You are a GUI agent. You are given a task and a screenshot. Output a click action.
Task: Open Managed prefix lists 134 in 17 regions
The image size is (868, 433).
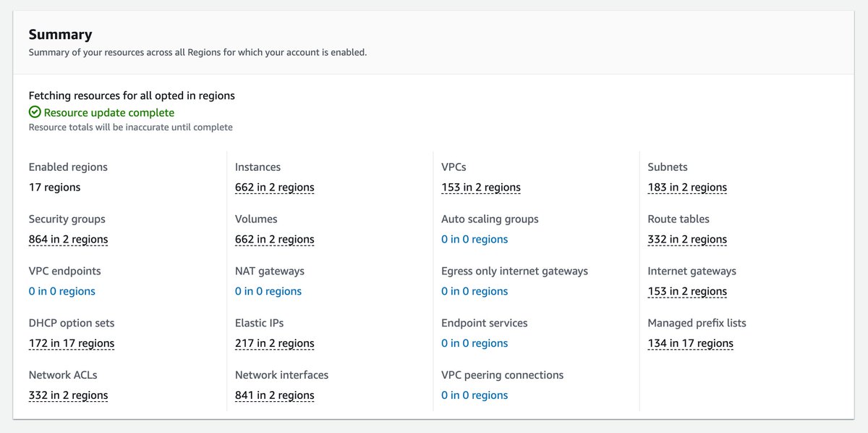tap(690, 344)
